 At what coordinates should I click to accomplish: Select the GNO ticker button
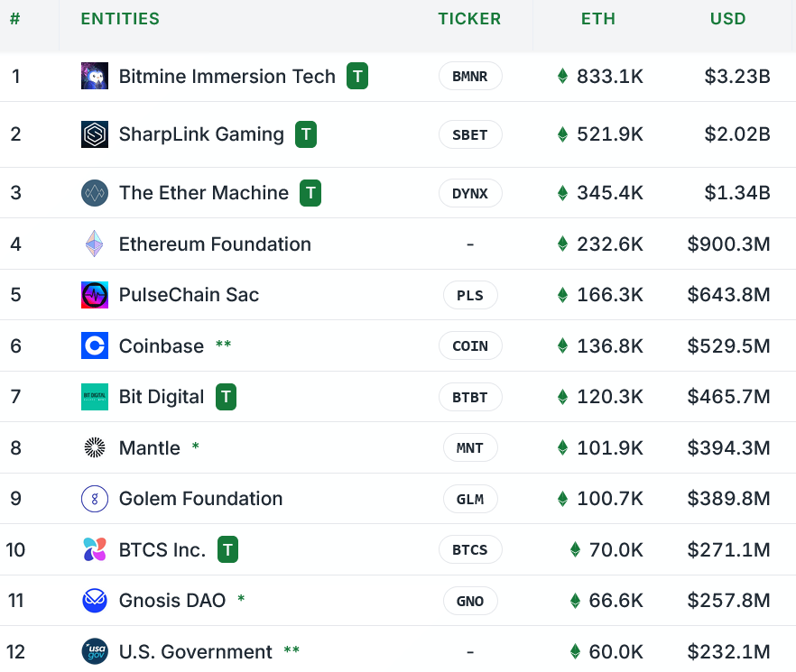click(469, 601)
